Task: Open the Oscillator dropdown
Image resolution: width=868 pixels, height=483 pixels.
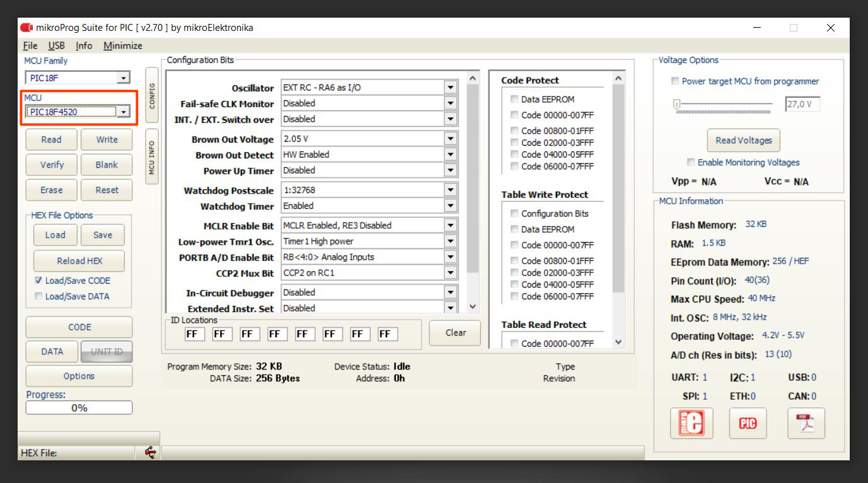Action: pos(450,88)
